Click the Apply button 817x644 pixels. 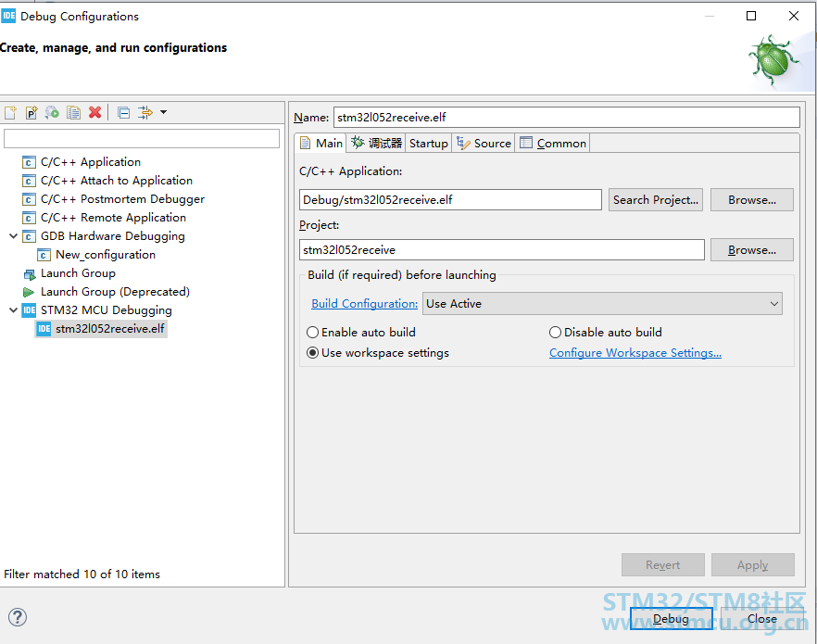753,565
